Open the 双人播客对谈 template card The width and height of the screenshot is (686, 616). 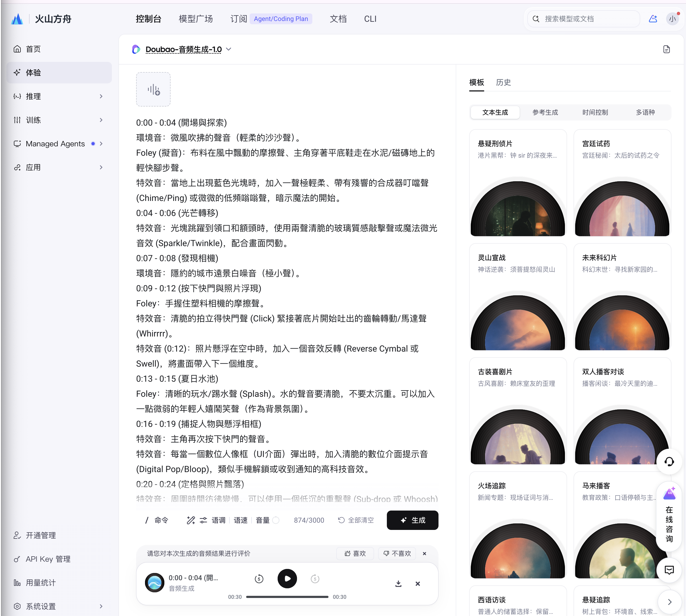coord(622,411)
